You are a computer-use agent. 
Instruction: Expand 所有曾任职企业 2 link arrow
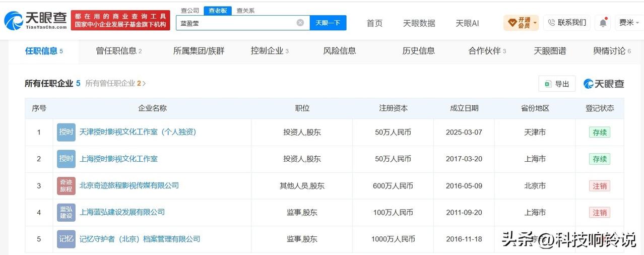[144, 84]
